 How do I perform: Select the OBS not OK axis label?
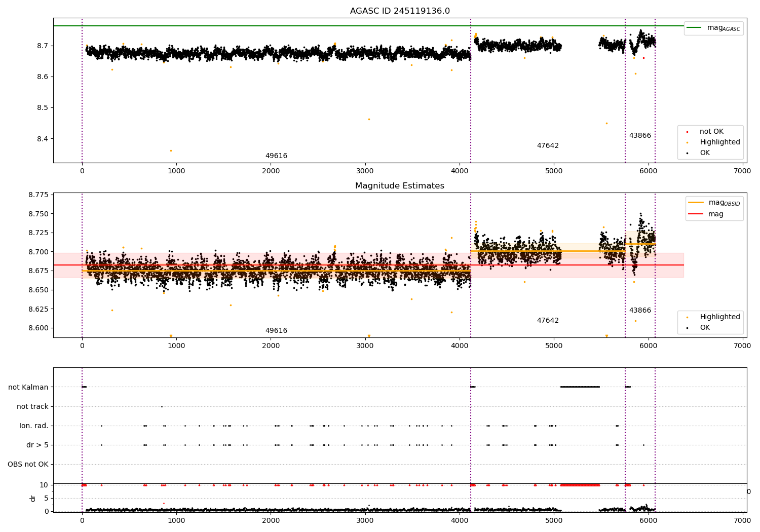(x=28, y=464)
